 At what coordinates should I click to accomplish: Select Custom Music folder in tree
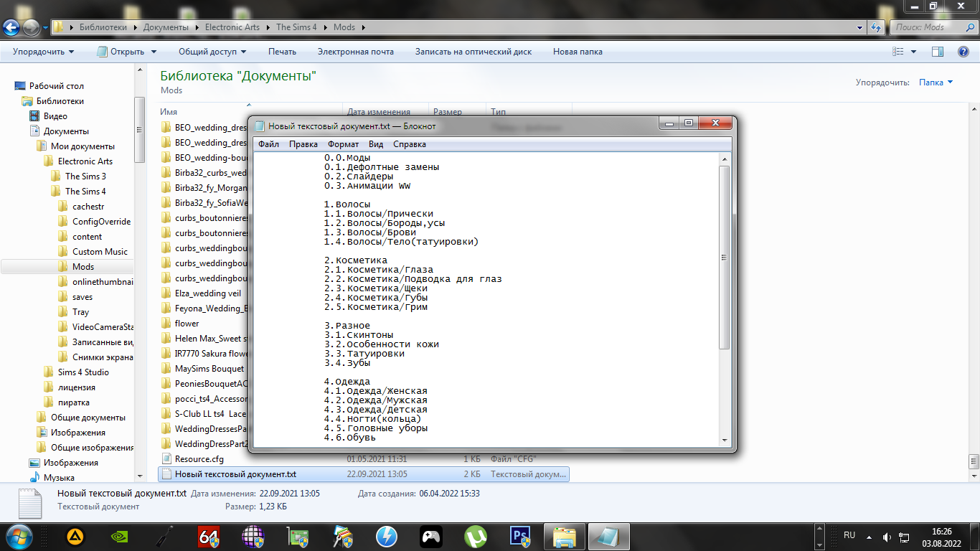100,252
